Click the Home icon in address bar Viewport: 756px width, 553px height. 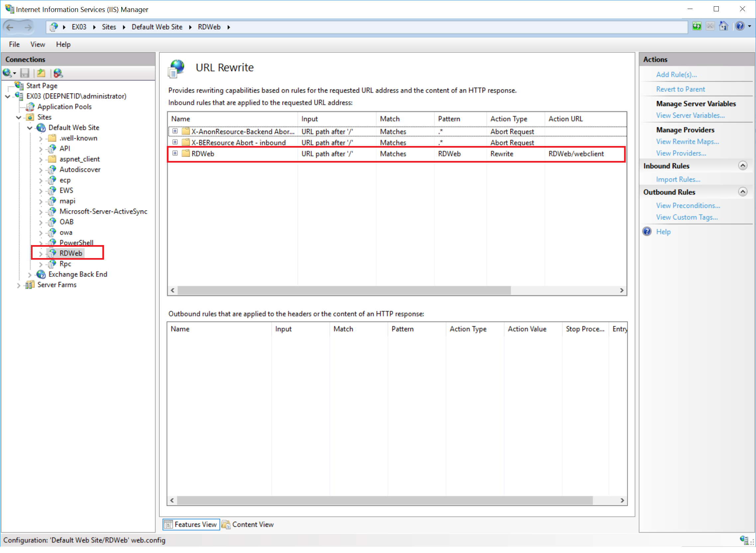[x=723, y=27]
